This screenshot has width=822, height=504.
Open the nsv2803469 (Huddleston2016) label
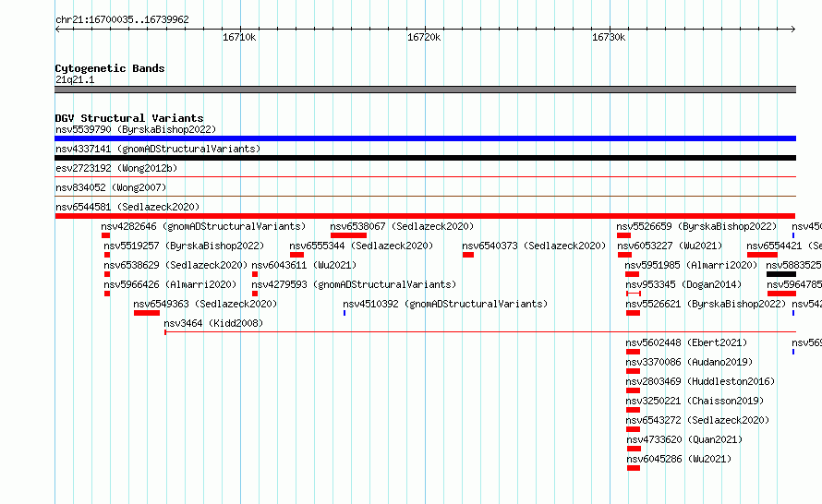coord(700,381)
